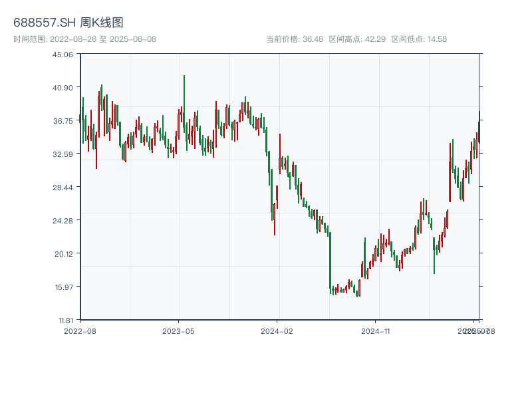Click the 32.59 y-axis label
The width and height of the screenshot is (532, 399).
(x=63, y=154)
